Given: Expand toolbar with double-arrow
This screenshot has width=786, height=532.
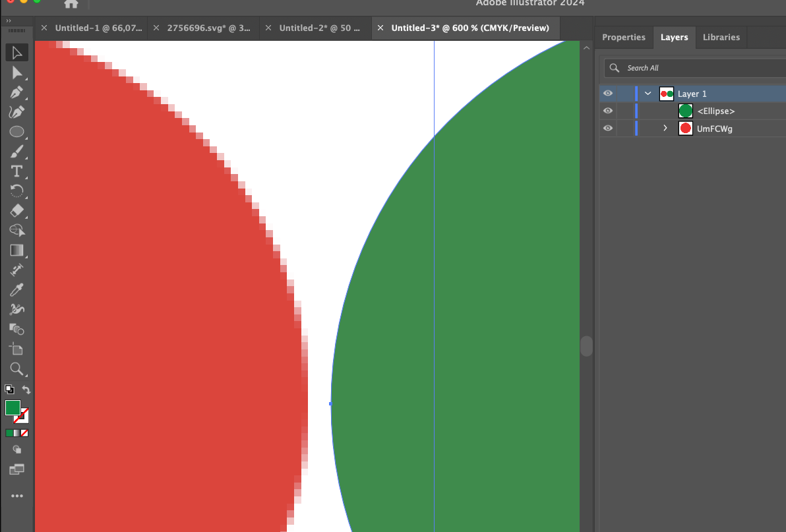Looking at the screenshot, I should [x=9, y=20].
